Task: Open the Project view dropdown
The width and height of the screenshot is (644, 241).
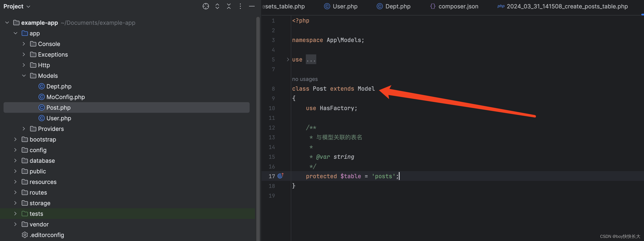Action: pos(17,6)
